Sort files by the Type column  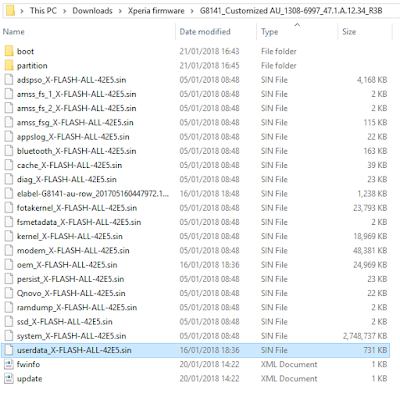tap(270, 32)
